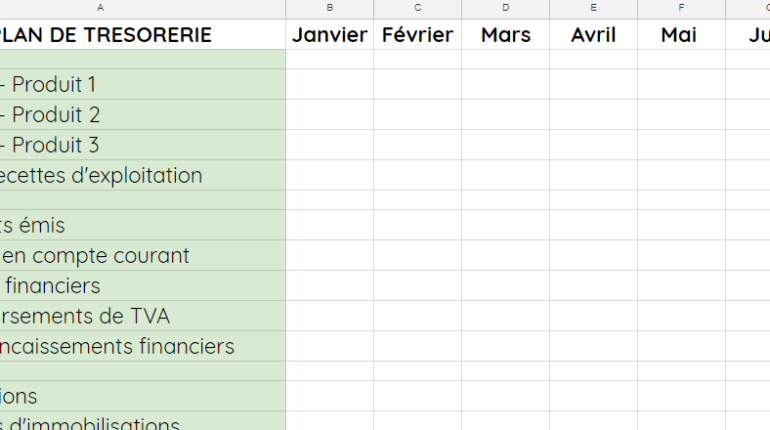This screenshot has height=430, width=770.
Task: Select column B header
Action: point(330,8)
